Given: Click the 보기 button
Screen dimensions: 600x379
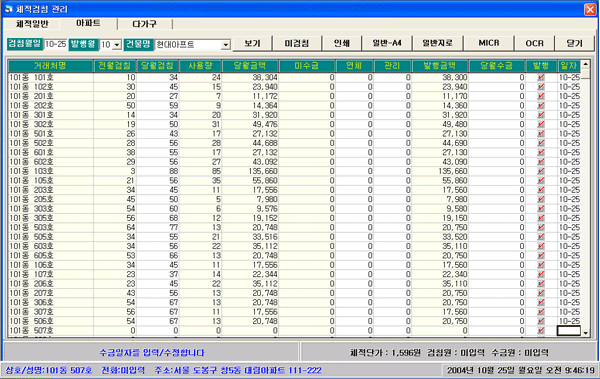Looking at the screenshot, I should pyautogui.click(x=253, y=43).
